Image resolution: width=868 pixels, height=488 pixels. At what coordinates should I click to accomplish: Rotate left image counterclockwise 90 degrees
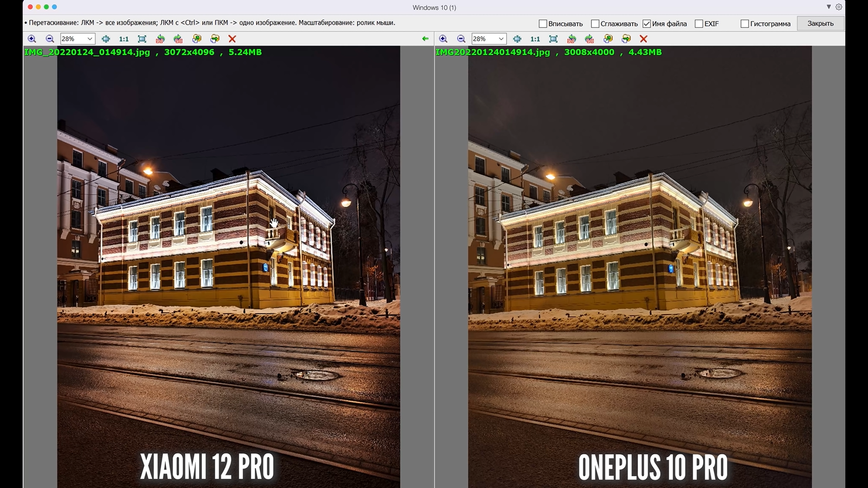(x=160, y=39)
